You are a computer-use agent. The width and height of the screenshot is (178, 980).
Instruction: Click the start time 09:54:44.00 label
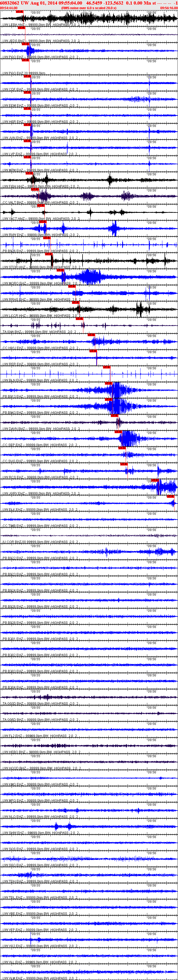point(9,8)
